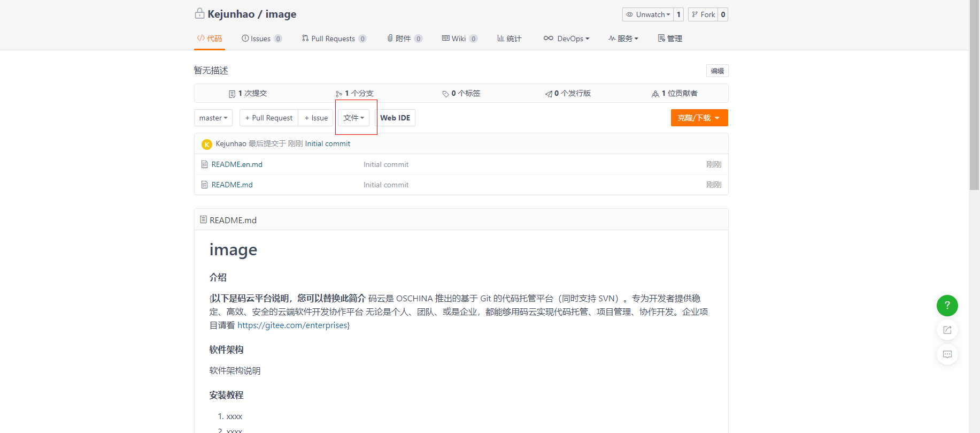Open the 文件 dropdown

[353, 118]
